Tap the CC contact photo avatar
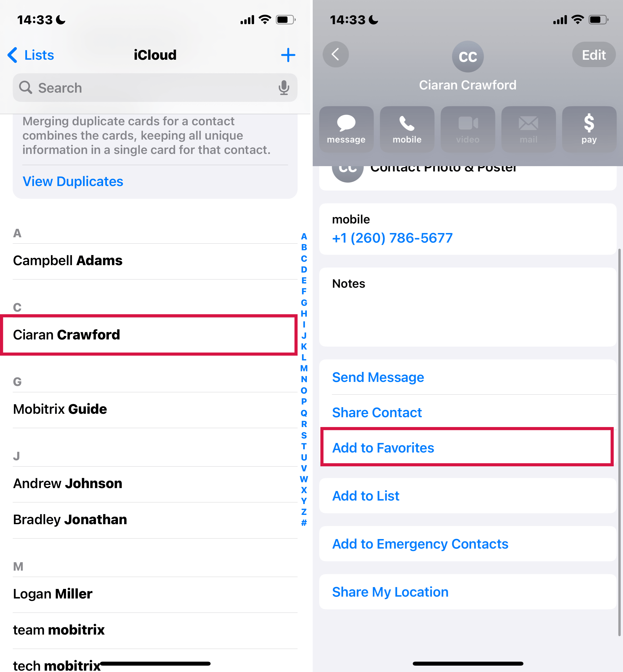 [x=467, y=56]
